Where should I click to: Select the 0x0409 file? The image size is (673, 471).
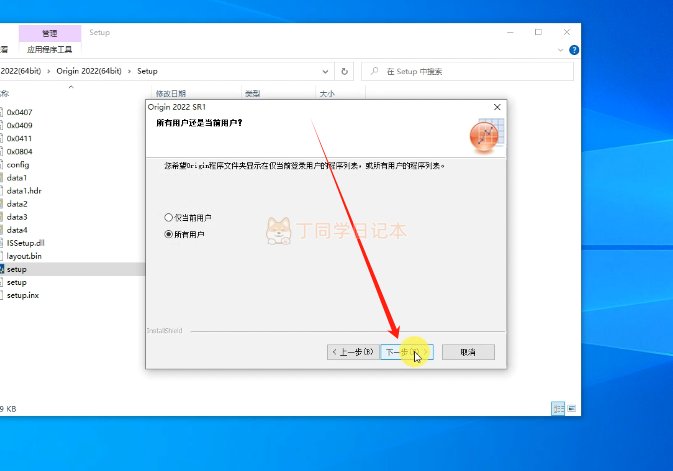(x=19, y=125)
